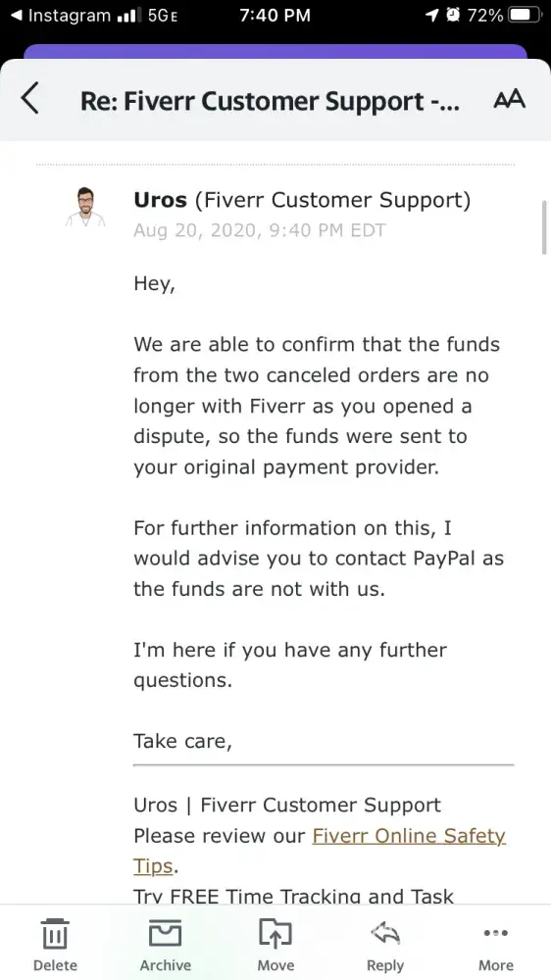551x980 pixels.
Task: Tap the sender name Uros
Action: [160, 200]
